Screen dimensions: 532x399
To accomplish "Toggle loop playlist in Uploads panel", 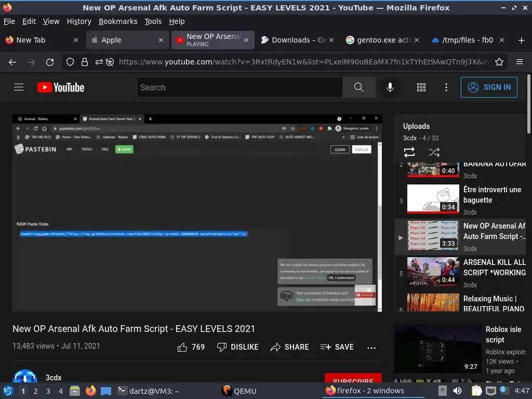I will tap(409, 152).
